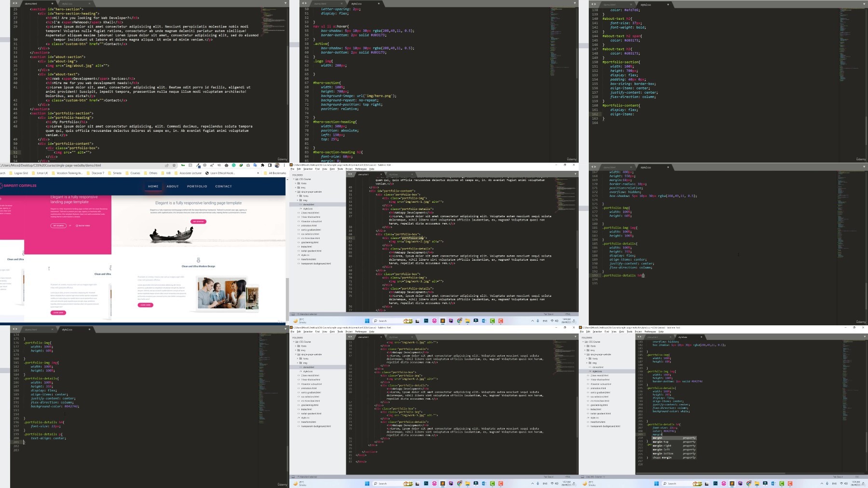Image resolution: width=868 pixels, height=488 pixels.
Task: Click the share icon in Chrome's address bar
Action: click(x=166, y=166)
